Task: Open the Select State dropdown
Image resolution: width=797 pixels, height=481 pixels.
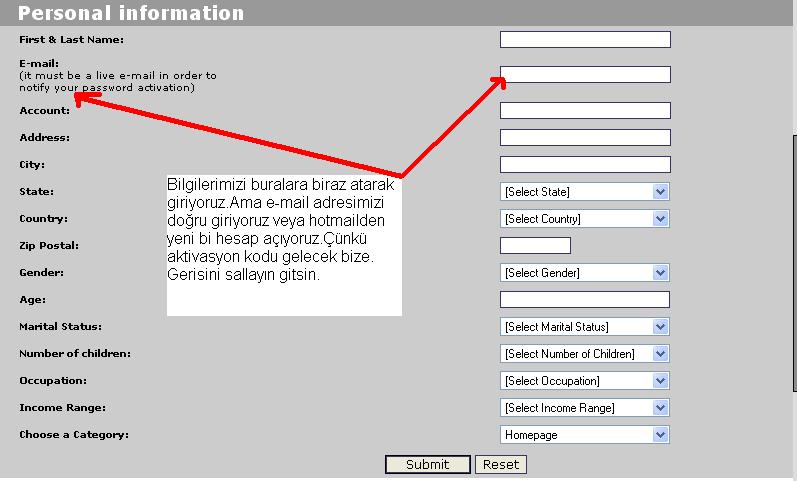Action: 585,192
